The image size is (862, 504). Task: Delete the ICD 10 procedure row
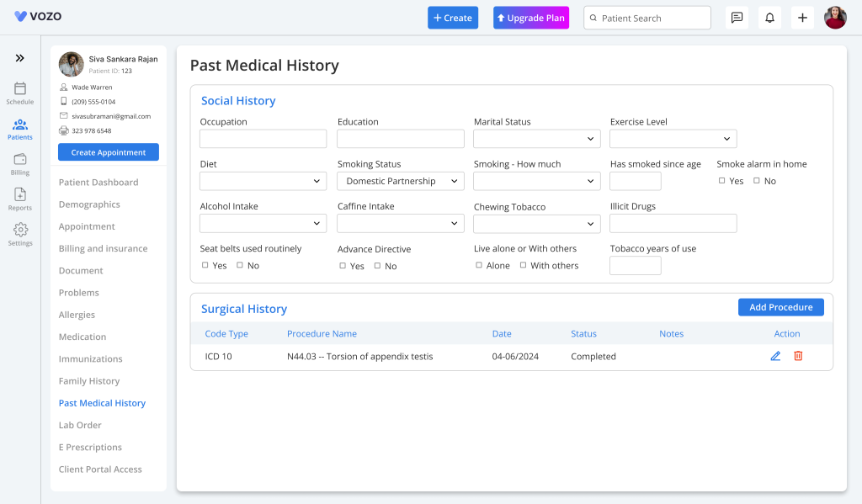tap(798, 356)
